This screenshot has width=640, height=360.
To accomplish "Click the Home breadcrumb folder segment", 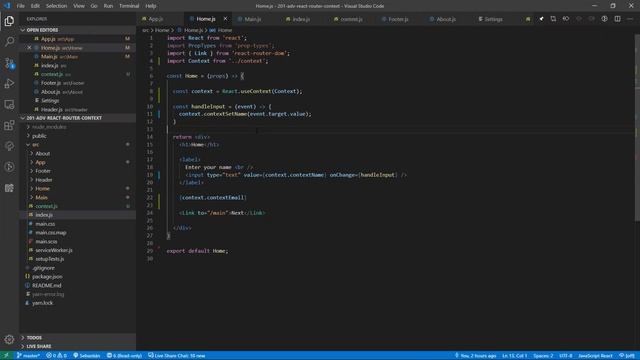I will point(162,30).
